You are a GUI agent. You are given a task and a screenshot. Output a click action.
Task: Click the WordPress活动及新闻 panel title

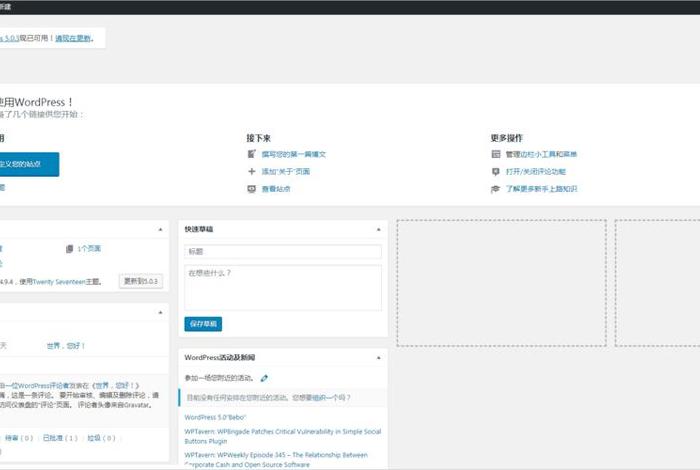point(220,358)
